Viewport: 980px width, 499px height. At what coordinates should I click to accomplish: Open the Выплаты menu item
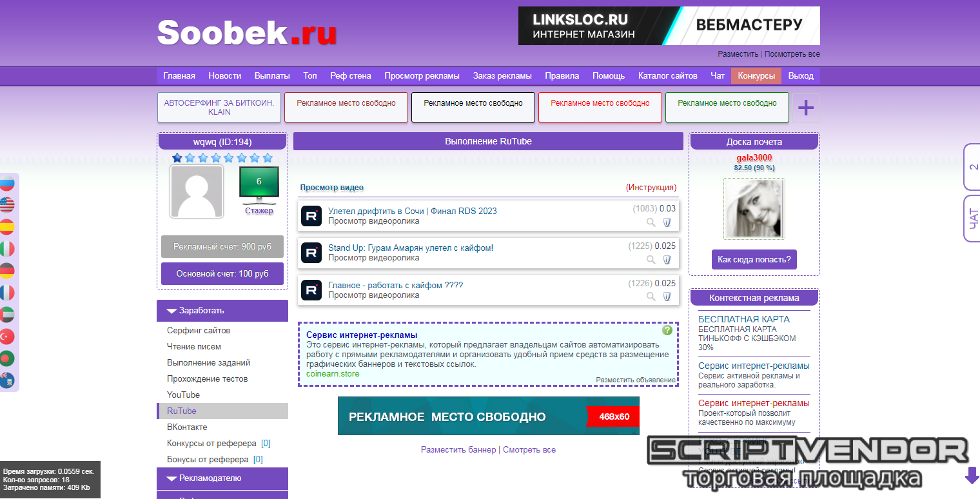click(x=272, y=76)
